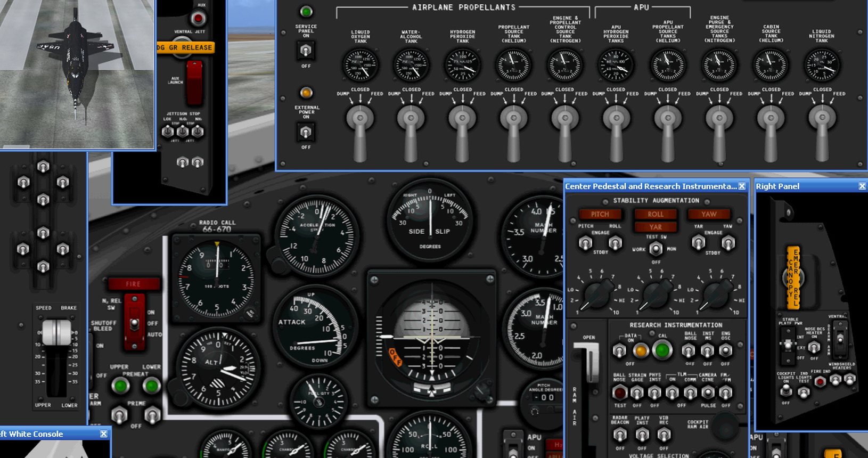Click the Center Pedestal window title bar

click(x=657, y=186)
